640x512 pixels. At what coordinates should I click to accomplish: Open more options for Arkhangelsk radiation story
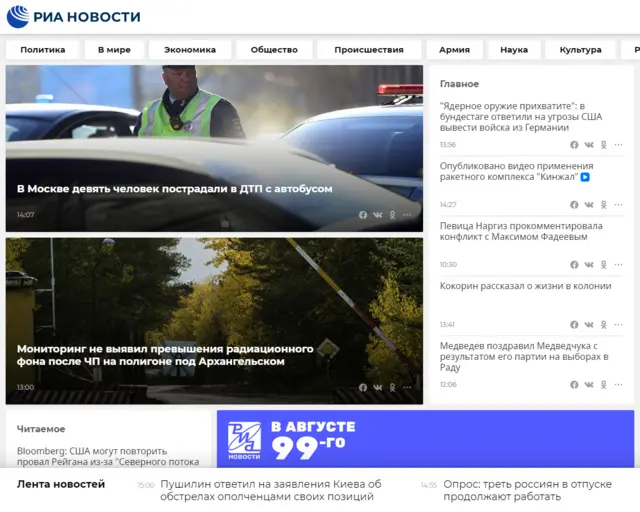tap(407, 387)
